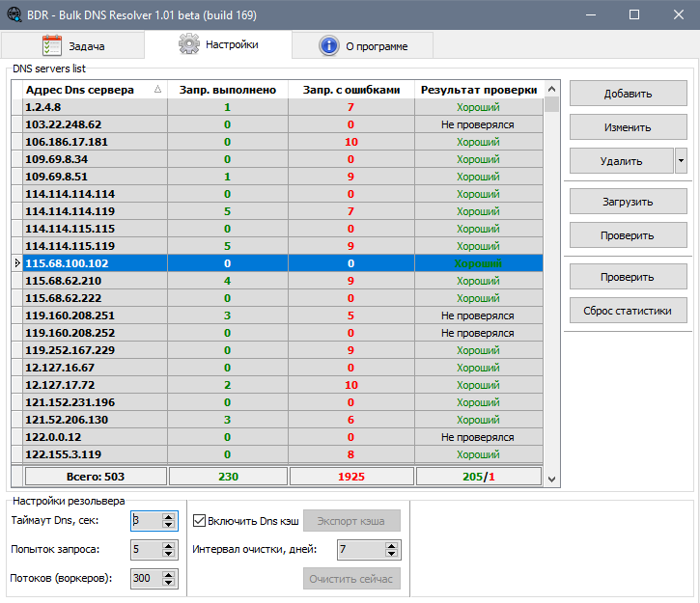
Task: Select the row for server 109.69.8.34
Action: coord(277,159)
